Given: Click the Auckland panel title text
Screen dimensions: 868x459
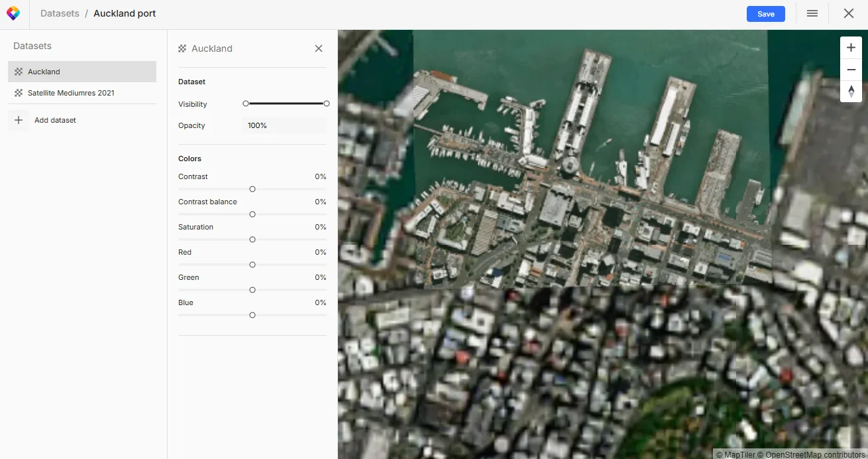Looking at the screenshot, I should click(212, 48).
